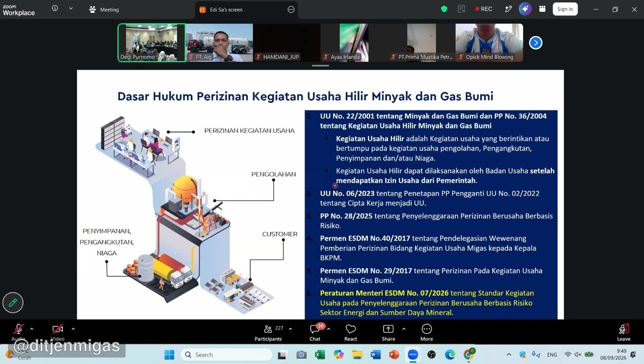Open the More options ellipsis

pos(427,332)
